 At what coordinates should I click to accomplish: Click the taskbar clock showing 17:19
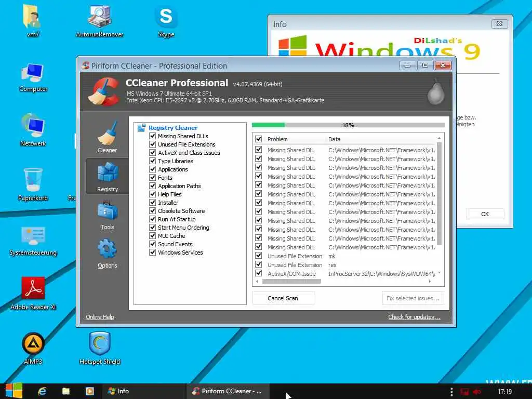pyautogui.click(x=504, y=392)
